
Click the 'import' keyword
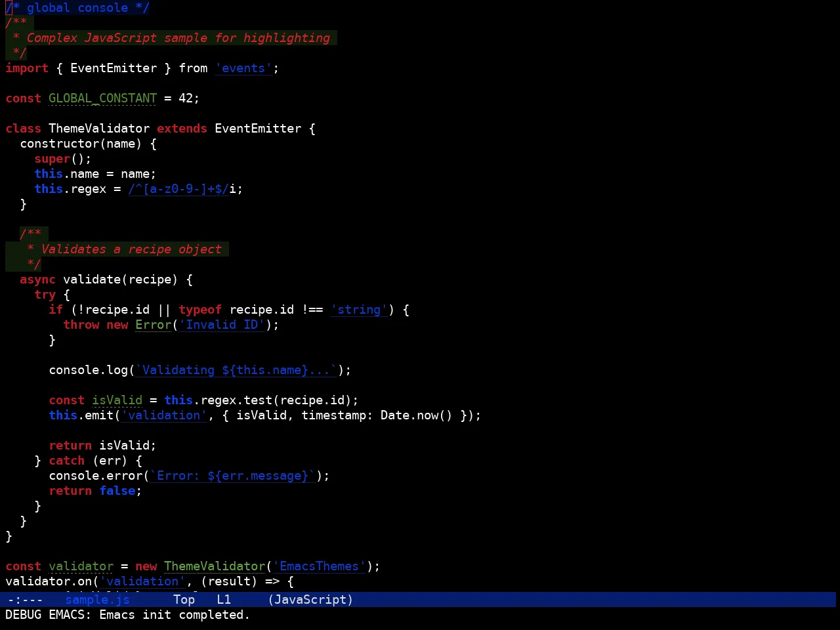point(27,68)
